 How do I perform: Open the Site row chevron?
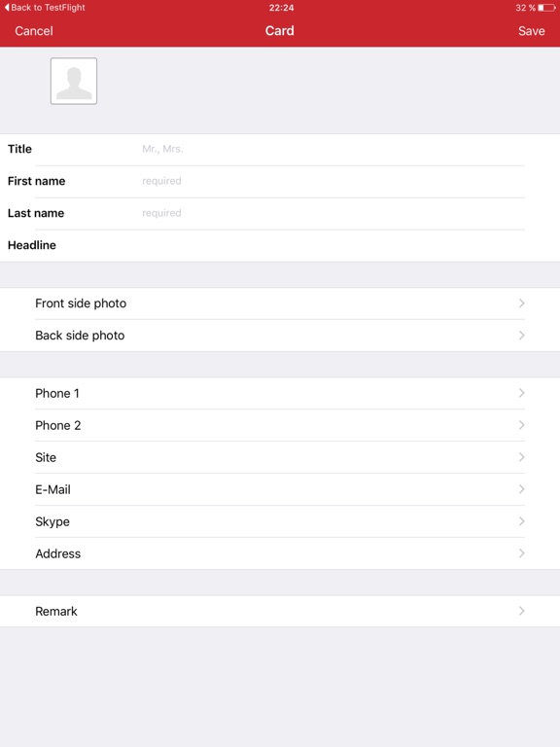pyautogui.click(x=522, y=457)
